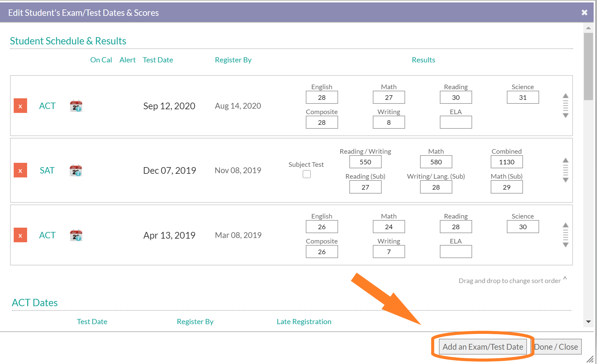
Task: Click the calendar icon for SAT Dec 07 2019
Action: (x=76, y=170)
